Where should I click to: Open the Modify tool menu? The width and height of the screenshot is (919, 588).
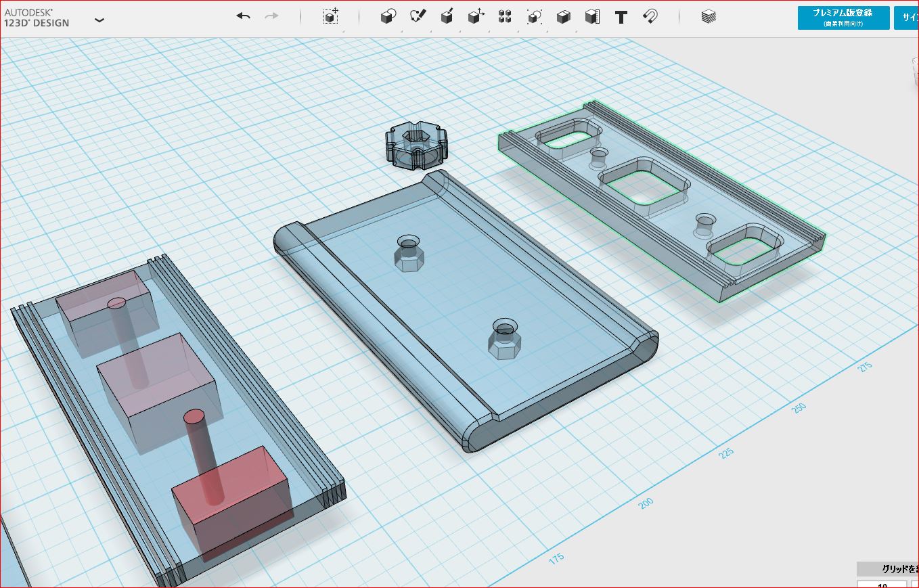coord(476,17)
